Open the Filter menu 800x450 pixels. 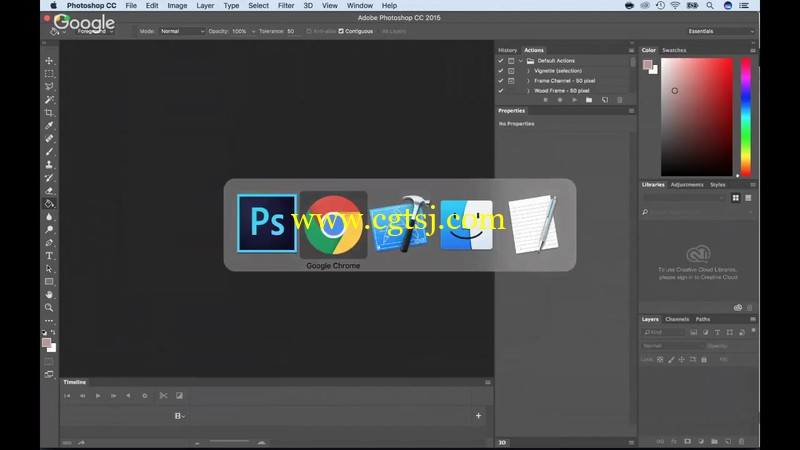click(286, 6)
